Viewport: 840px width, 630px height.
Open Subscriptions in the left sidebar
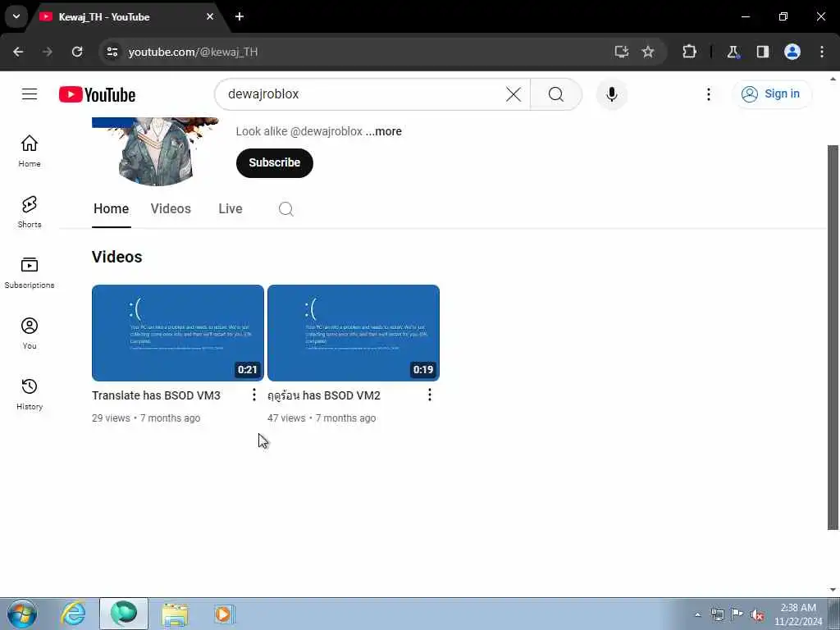point(30,272)
